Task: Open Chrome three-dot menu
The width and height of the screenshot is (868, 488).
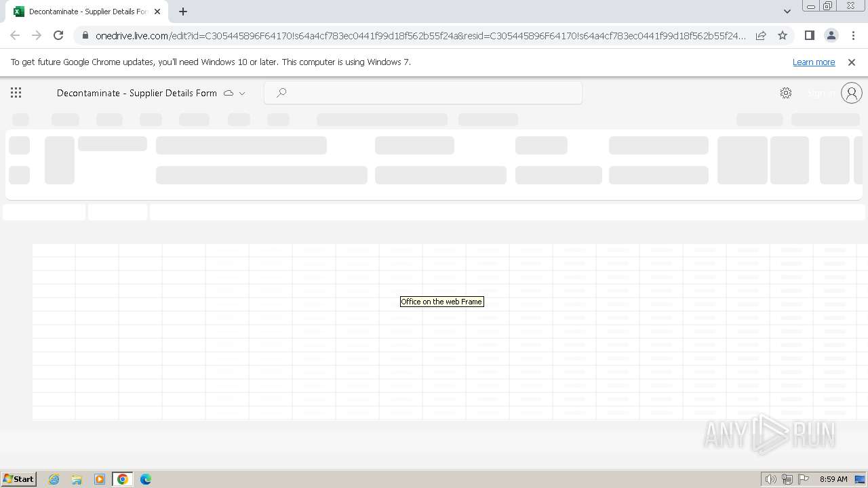Action: point(853,35)
